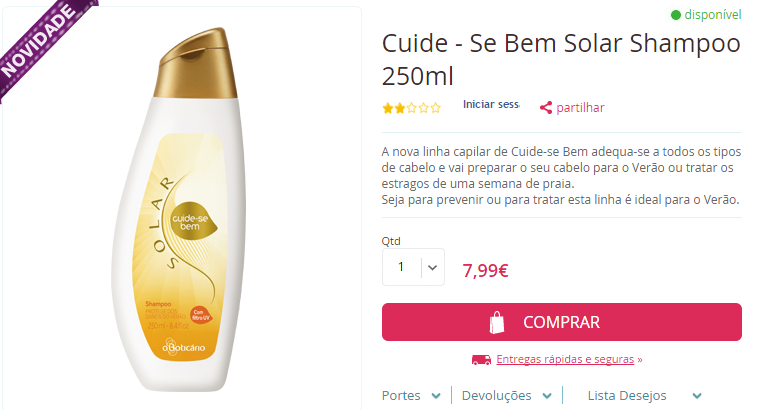Click the Iniciar sessão link

[x=491, y=104]
